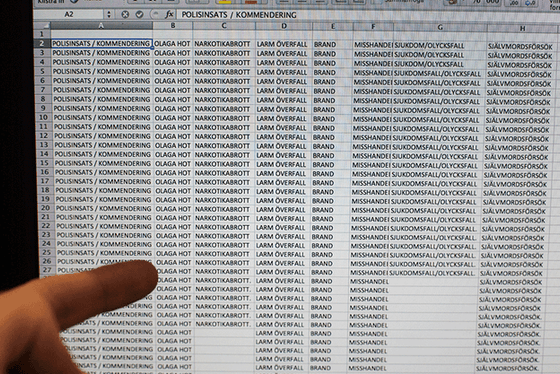560x374 pixels.
Task: Select OLAGA HOT cell in row 23
Action: pos(175,235)
